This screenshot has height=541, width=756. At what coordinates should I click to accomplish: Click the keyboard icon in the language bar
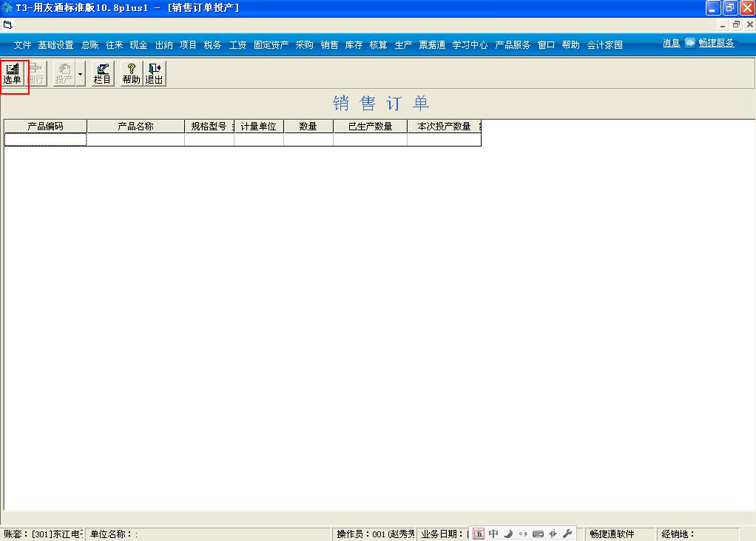coord(538,533)
